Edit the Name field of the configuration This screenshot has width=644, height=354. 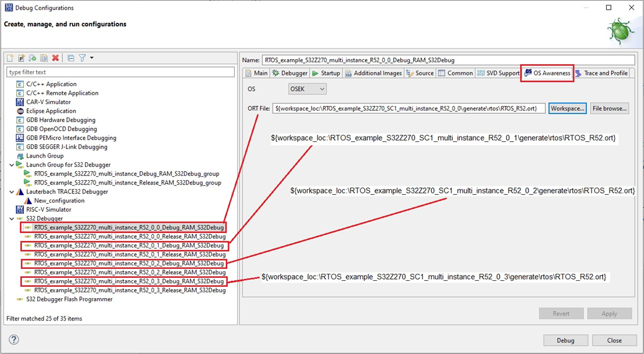(x=419, y=59)
